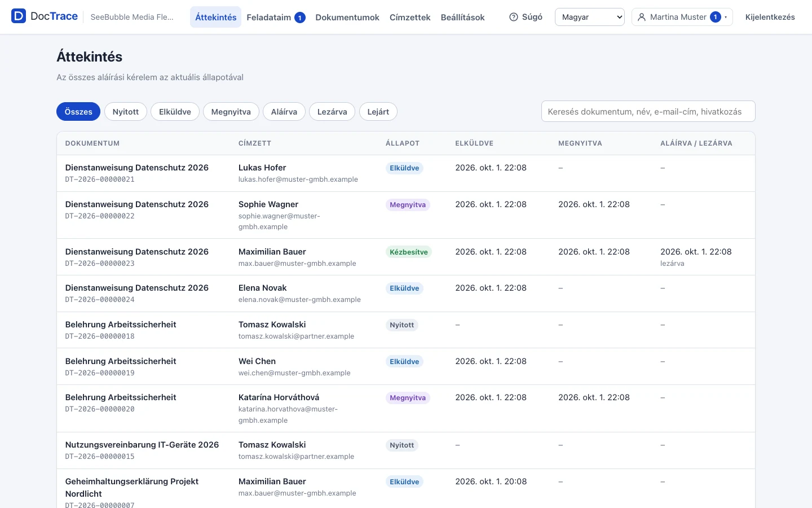Open Geheimhaltungserklärung Projekt Nordlicht document
This screenshot has width=812, height=508.
point(132,488)
